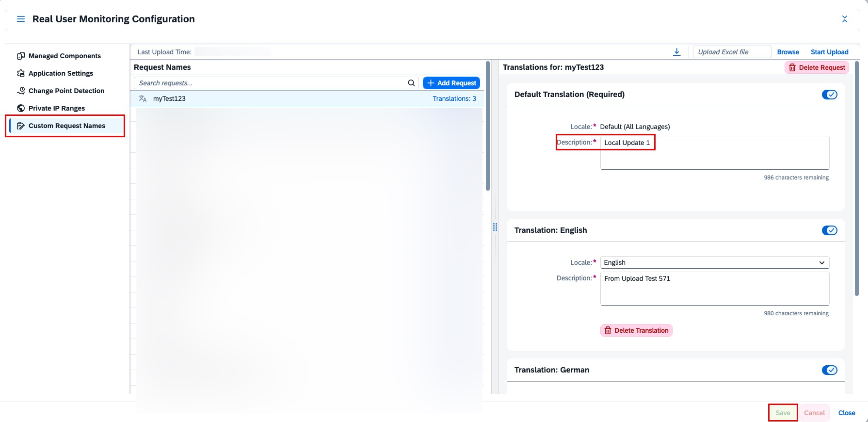Viewport: 868px width, 422px height.
Task: Open the hamburger navigation menu icon
Action: [x=21, y=19]
